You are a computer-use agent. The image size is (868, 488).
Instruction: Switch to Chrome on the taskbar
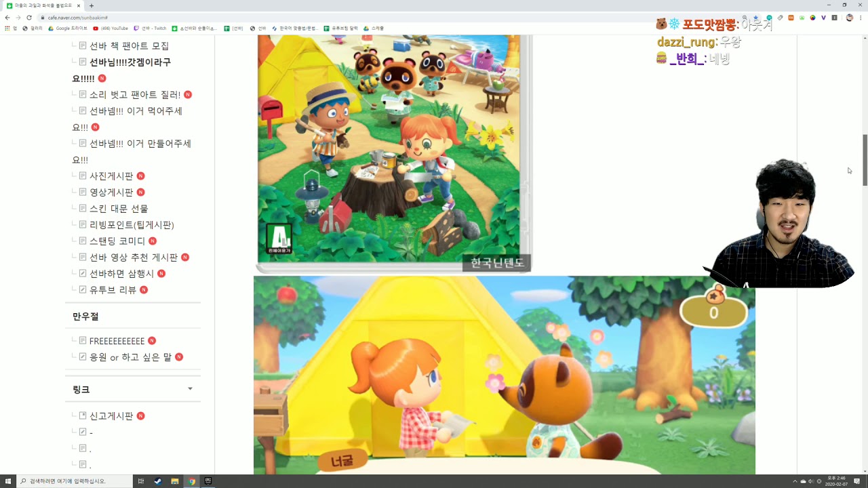(x=192, y=481)
